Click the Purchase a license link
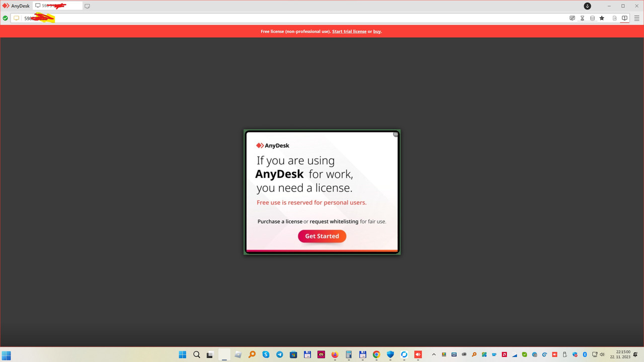The image size is (644, 362). click(x=280, y=221)
